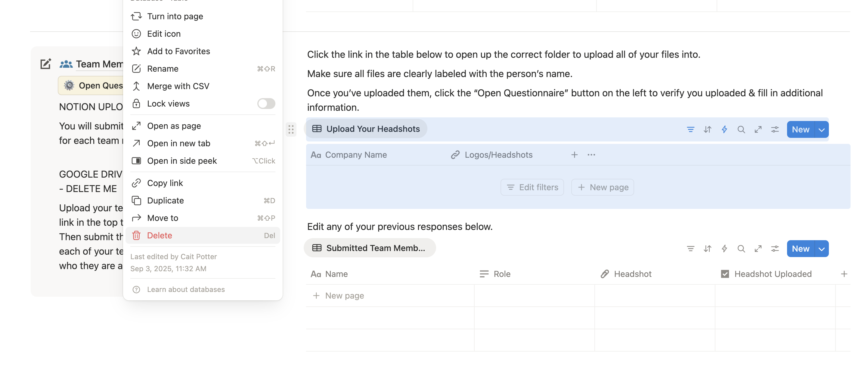
Task: Click the edit pencil icon beside Team Members
Action: pos(45,64)
